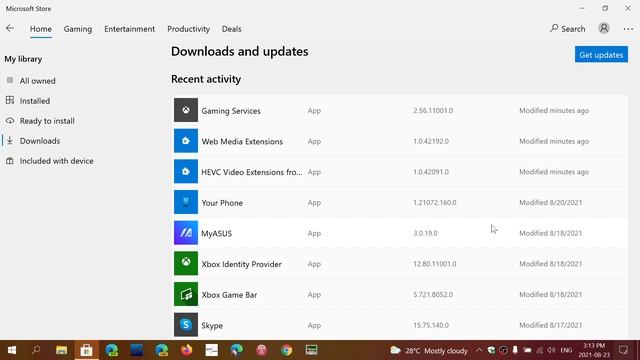Viewport: 640px width, 360px height.
Task: Click the Skype app icon
Action: coord(186,325)
